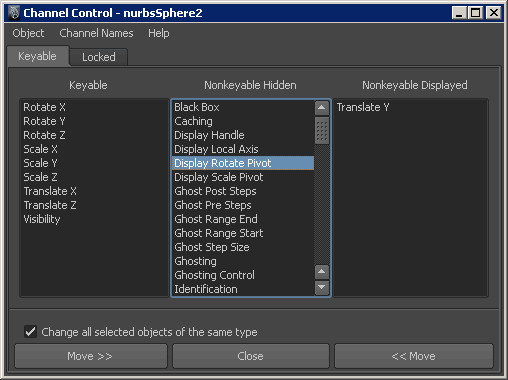Viewport: 508px width, 380px height.
Task: Open the Help menu
Action: tap(159, 33)
